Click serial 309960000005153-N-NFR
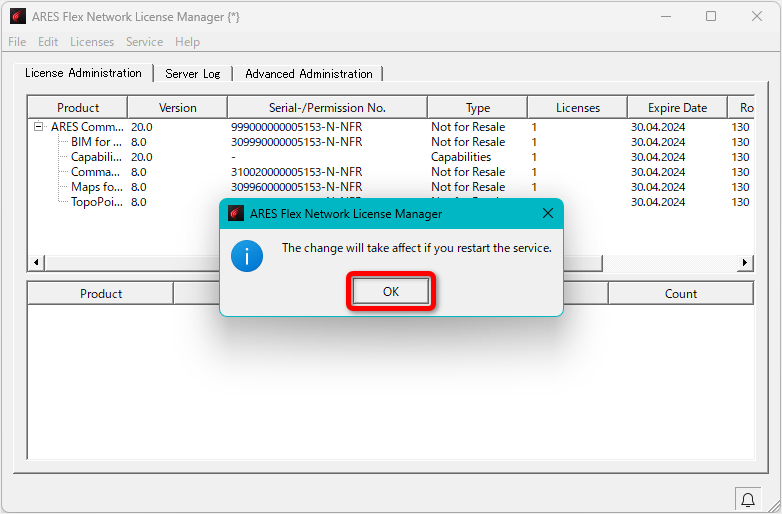The image size is (782, 514). coord(297,186)
